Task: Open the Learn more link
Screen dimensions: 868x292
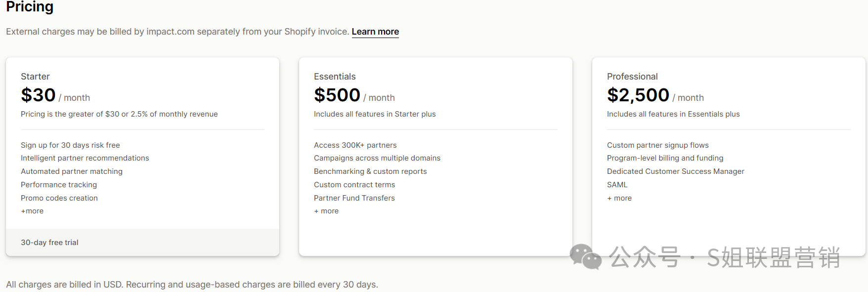Action: pyautogui.click(x=375, y=32)
